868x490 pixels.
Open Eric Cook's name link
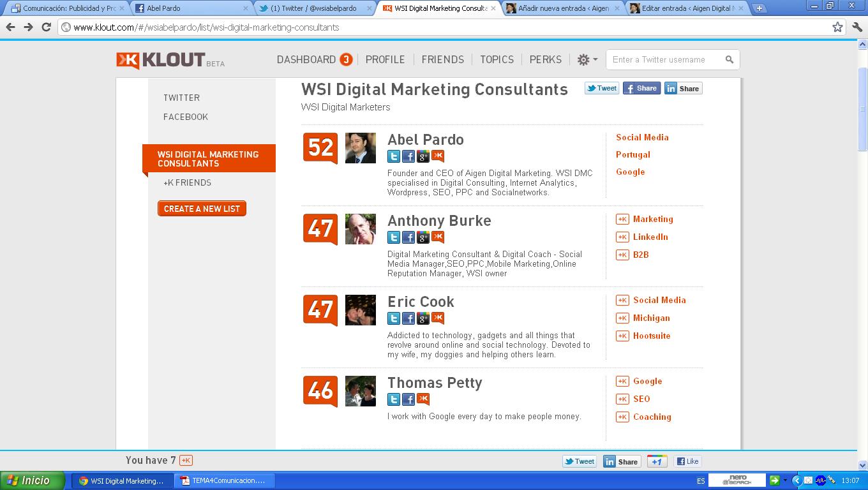(421, 302)
